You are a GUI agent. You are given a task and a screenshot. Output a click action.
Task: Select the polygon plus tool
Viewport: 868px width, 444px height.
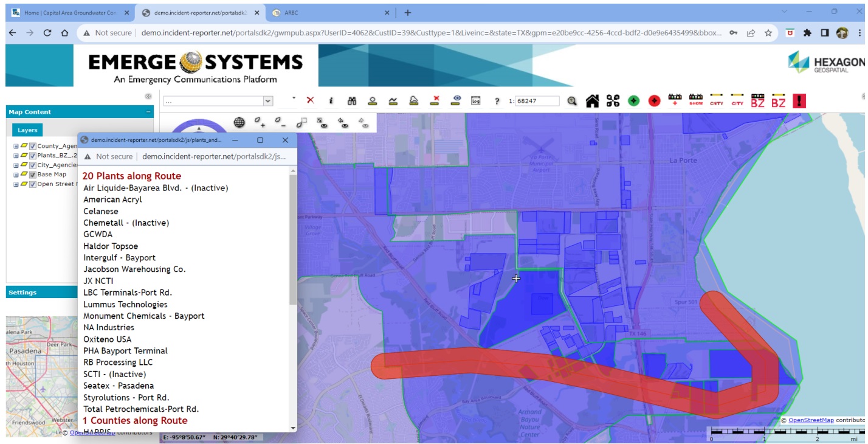tap(260, 122)
